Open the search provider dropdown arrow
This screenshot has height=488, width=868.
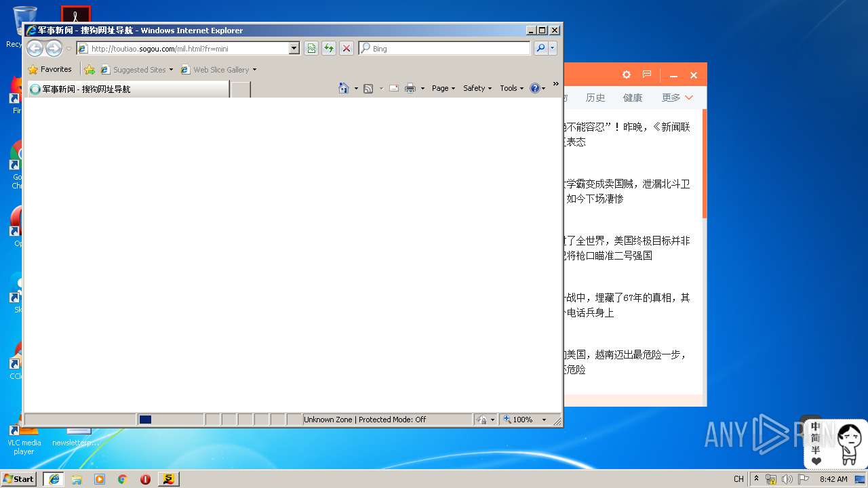click(x=553, y=48)
